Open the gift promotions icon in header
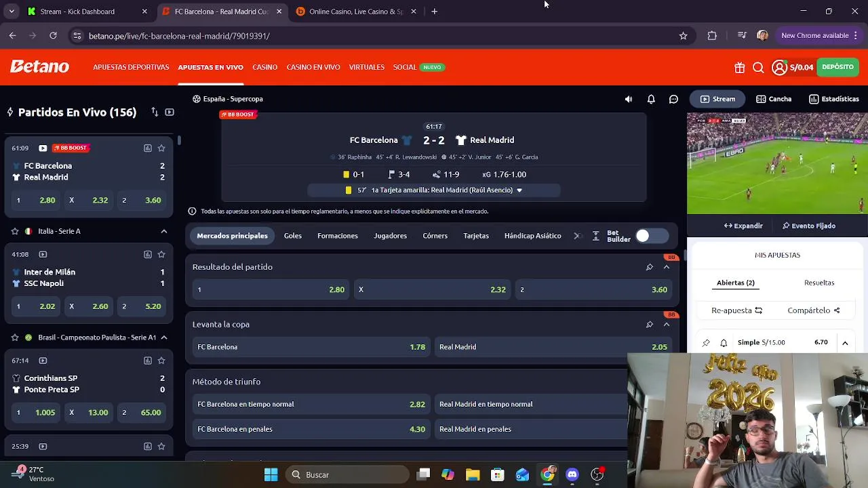The height and width of the screenshot is (488, 868). [x=739, y=67]
